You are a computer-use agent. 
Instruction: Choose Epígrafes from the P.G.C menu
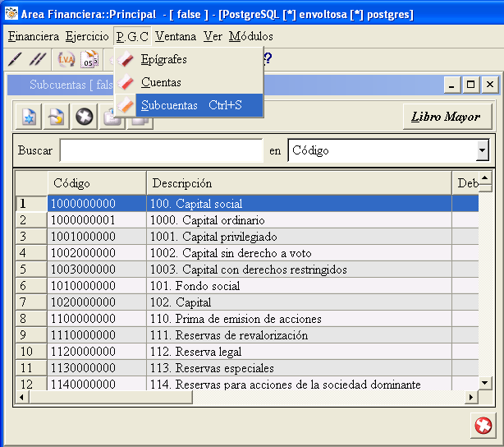tap(190, 59)
